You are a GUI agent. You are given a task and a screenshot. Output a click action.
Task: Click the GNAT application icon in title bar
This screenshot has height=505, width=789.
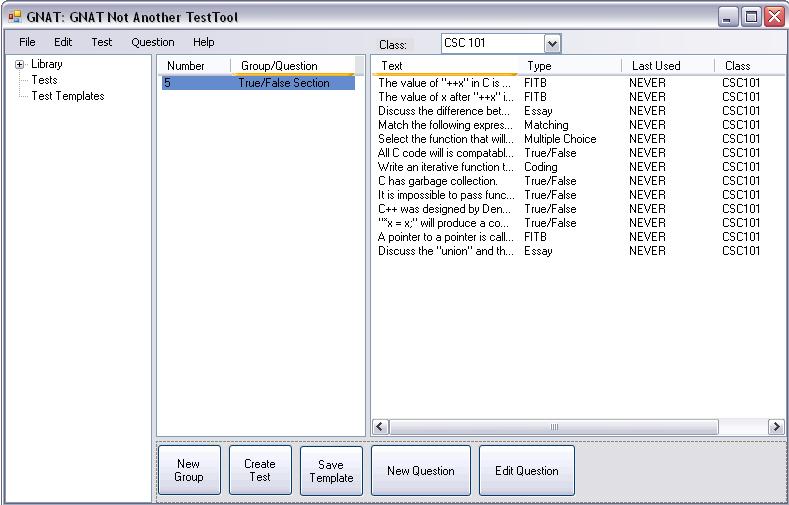[x=14, y=17]
